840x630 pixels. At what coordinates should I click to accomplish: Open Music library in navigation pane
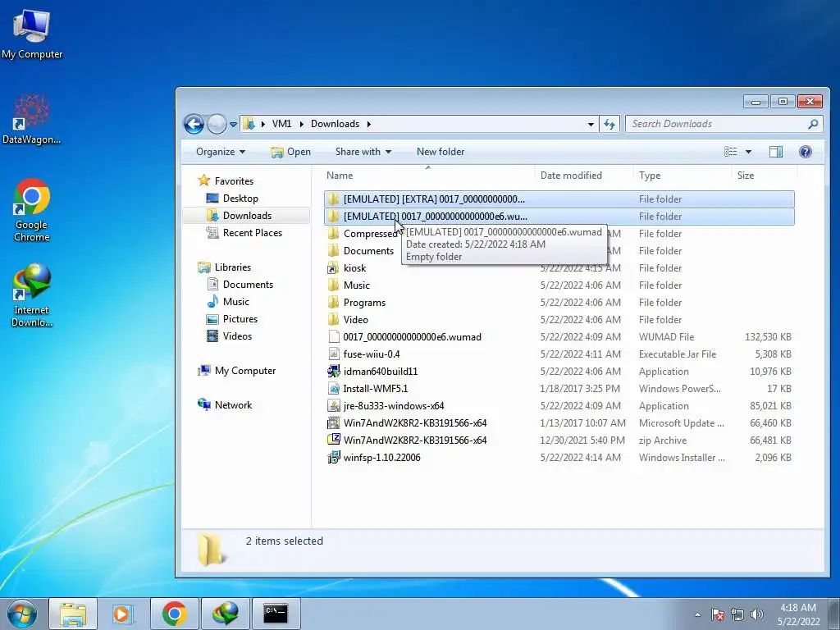click(228, 302)
